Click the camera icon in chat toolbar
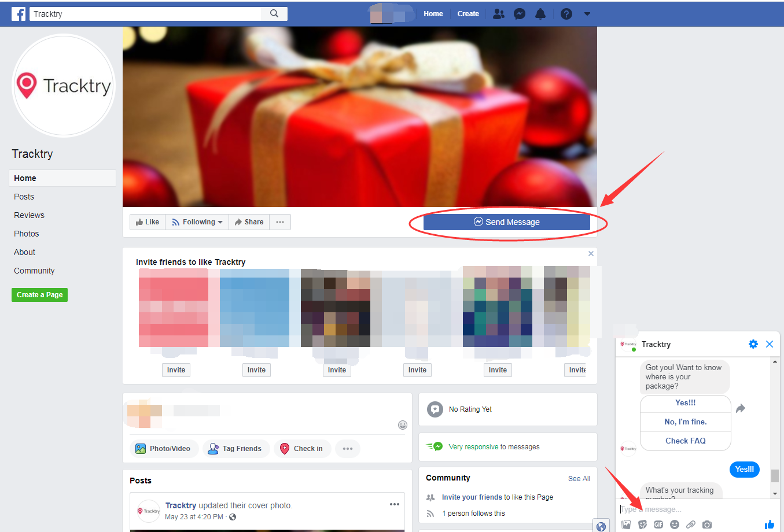This screenshot has height=532, width=784. (707, 524)
